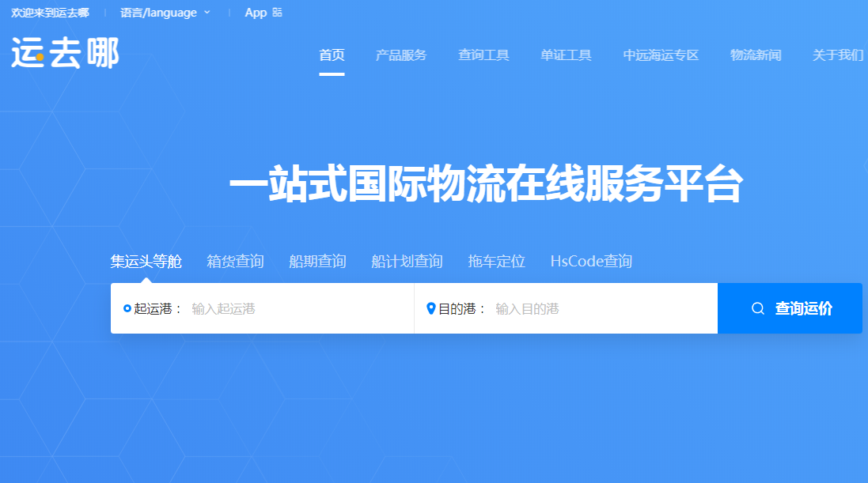Go to the 首页 nav item
868x483 pixels.
332,55
